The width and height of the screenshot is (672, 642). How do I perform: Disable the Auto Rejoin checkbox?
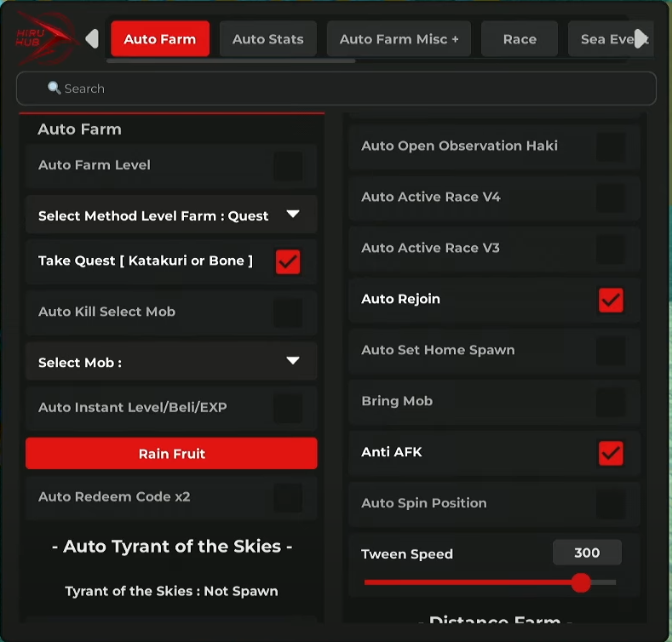[611, 300]
